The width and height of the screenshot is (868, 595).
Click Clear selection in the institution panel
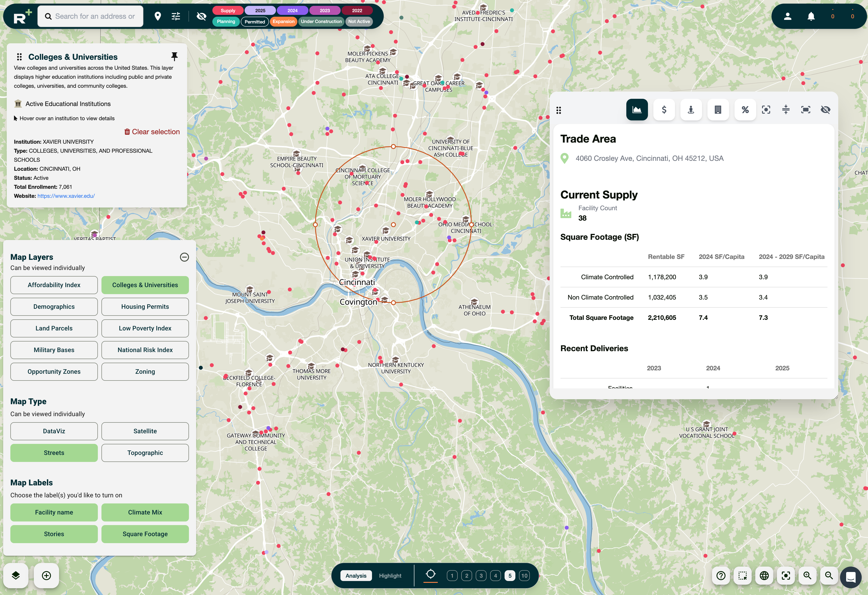152,131
